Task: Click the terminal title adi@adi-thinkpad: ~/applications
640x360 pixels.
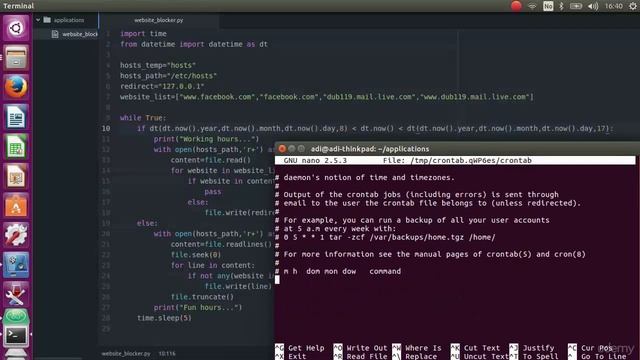Action: [370, 149]
